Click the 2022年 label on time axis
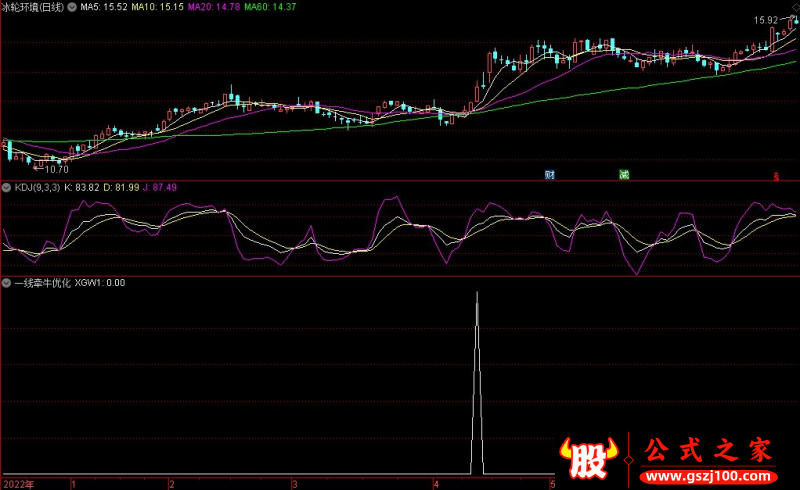This screenshot has height=490, width=800. coord(17,484)
